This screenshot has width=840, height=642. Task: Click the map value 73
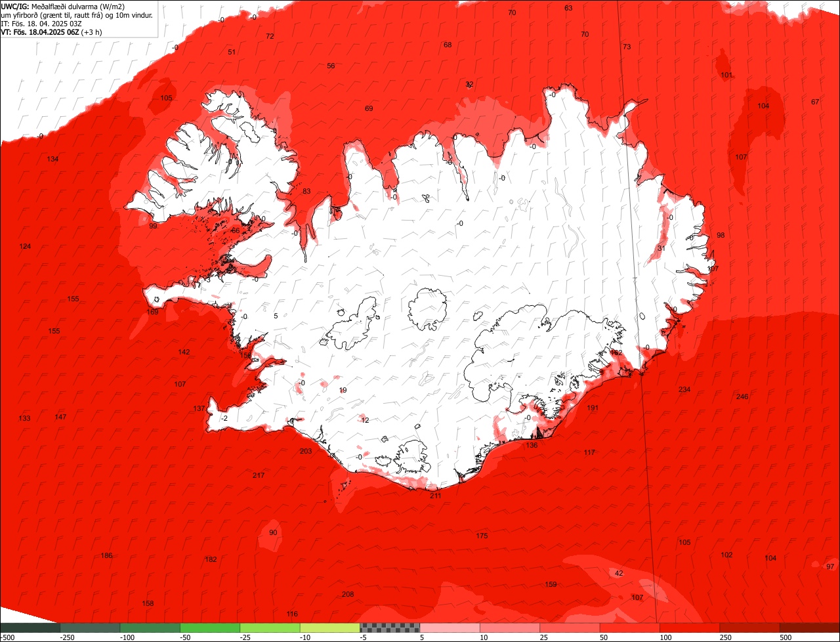tap(627, 47)
